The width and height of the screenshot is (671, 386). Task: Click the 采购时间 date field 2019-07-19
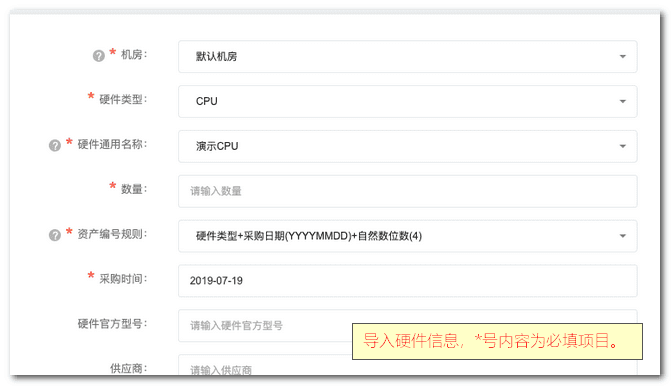[407, 281]
